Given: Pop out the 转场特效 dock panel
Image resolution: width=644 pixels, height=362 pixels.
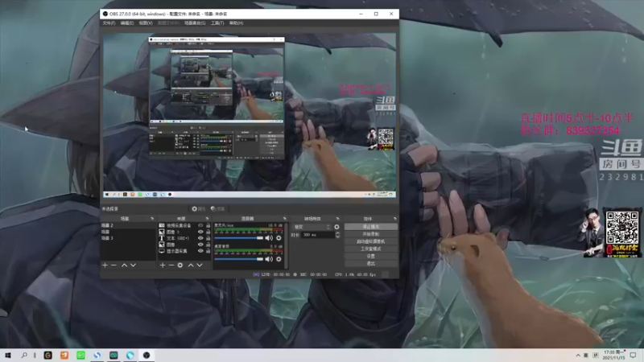Looking at the screenshot, I should coord(337,219).
